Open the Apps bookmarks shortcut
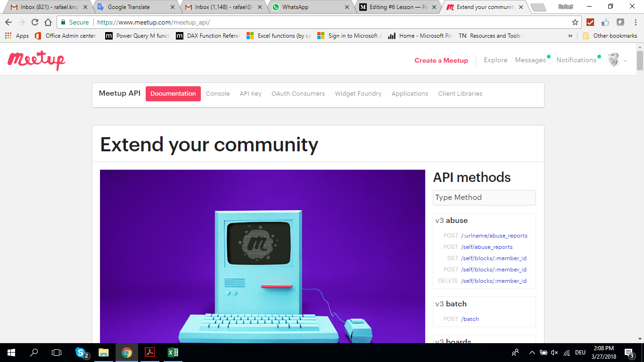The width and height of the screenshot is (644, 362). click(17, 36)
